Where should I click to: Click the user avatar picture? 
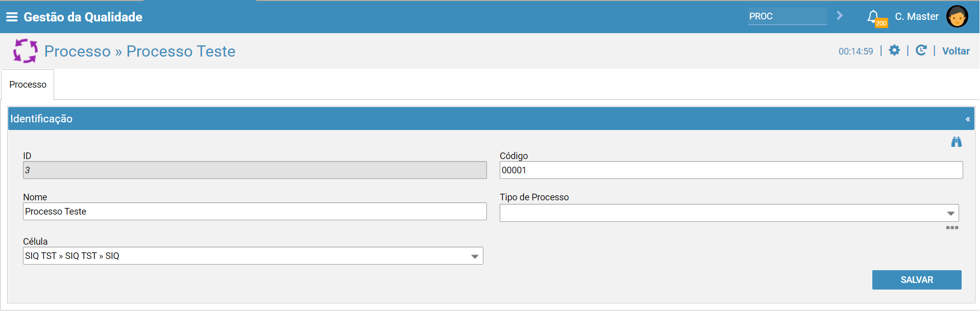tap(957, 16)
